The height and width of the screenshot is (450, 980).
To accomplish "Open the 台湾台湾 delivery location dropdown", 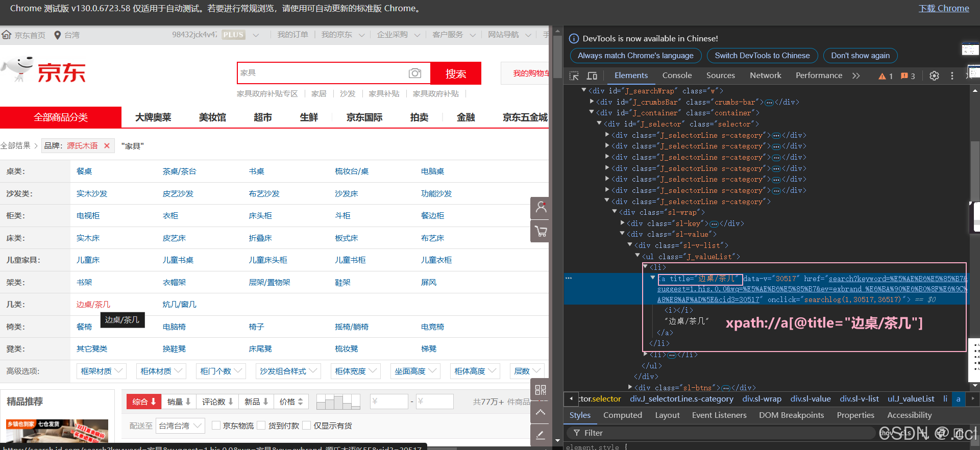I will click(x=180, y=426).
